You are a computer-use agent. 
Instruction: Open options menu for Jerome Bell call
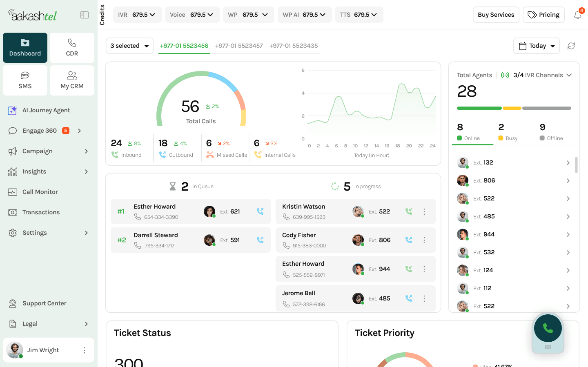click(x=424, y=298)
